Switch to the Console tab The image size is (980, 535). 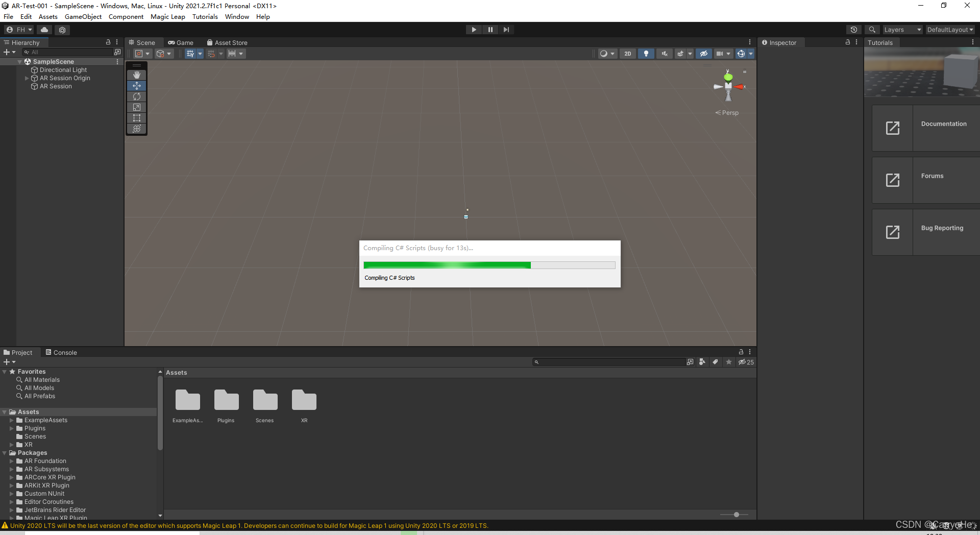click(x=61, y=353)
